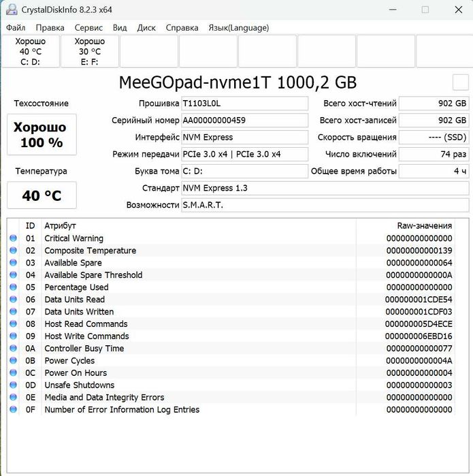Click the status dot for Host Read Commands
Image resolution: width=473 pixels, height=476 pixels.
[13, 324]
